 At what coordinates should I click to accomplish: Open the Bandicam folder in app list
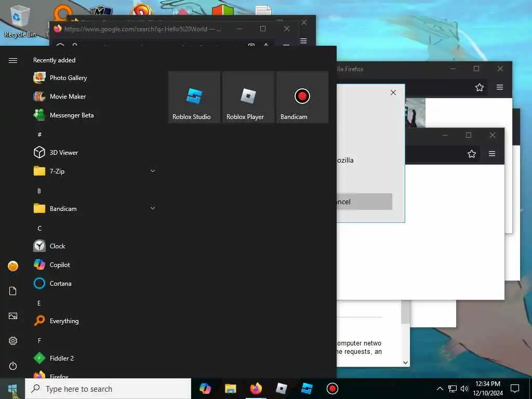[94, 208]
